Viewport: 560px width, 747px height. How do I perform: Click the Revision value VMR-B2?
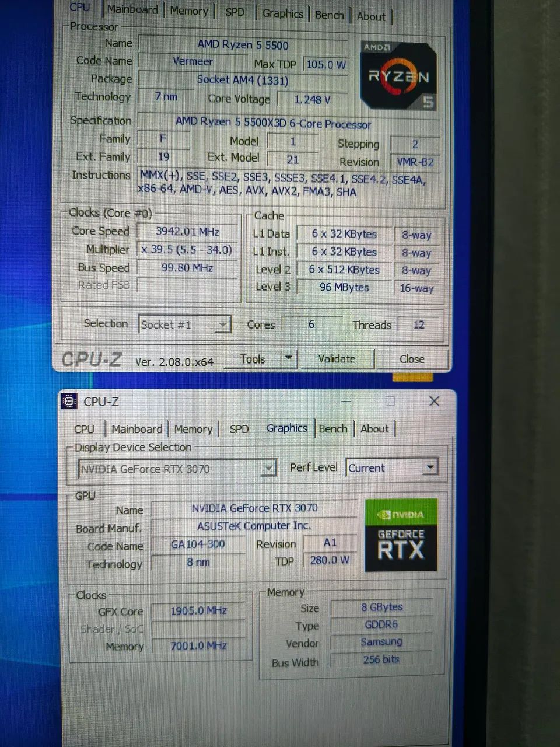point(415,162)
